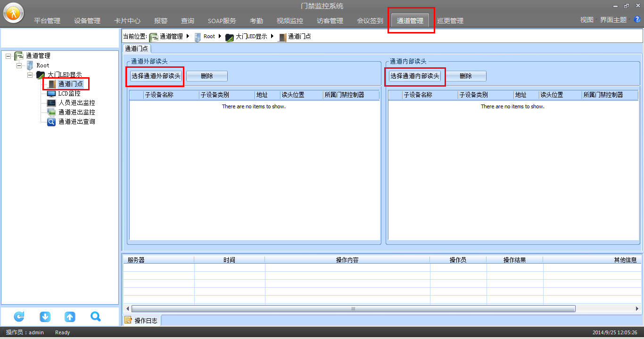Image resolution: width=644 pixels, height=339 pixels.
Task: Open the 平台管理 menu tab
Action: 47,21
